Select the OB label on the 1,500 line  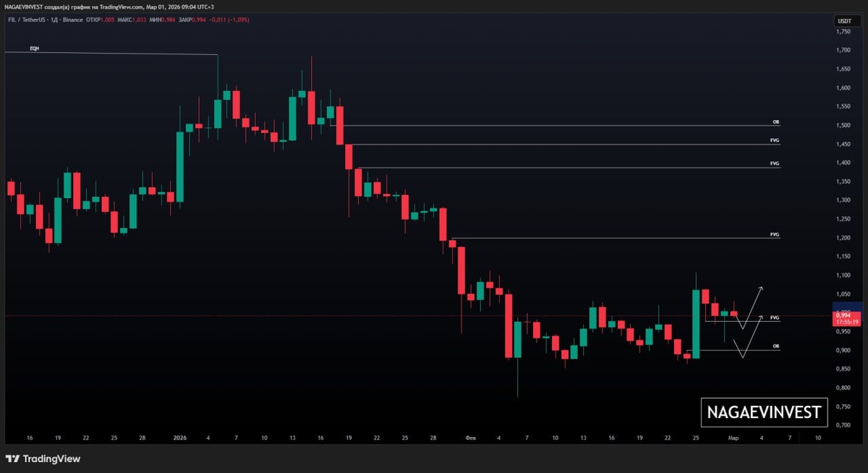tap(775, 122)
